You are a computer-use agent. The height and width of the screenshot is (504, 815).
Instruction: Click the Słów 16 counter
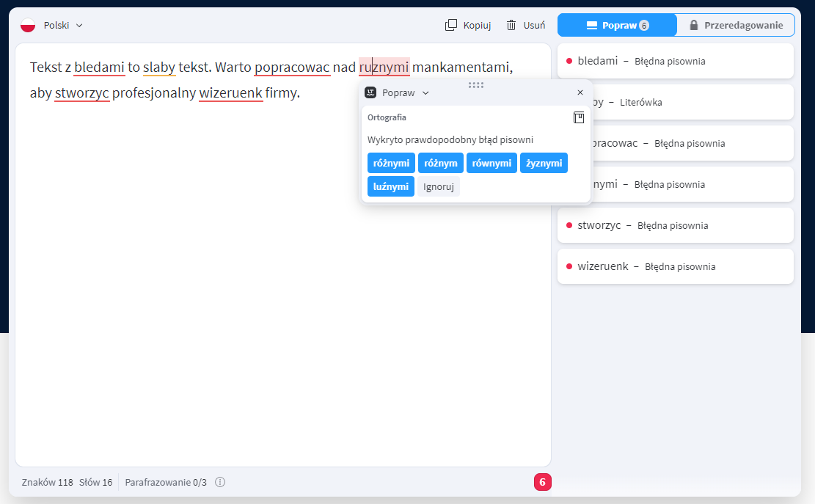click(95, 482)
